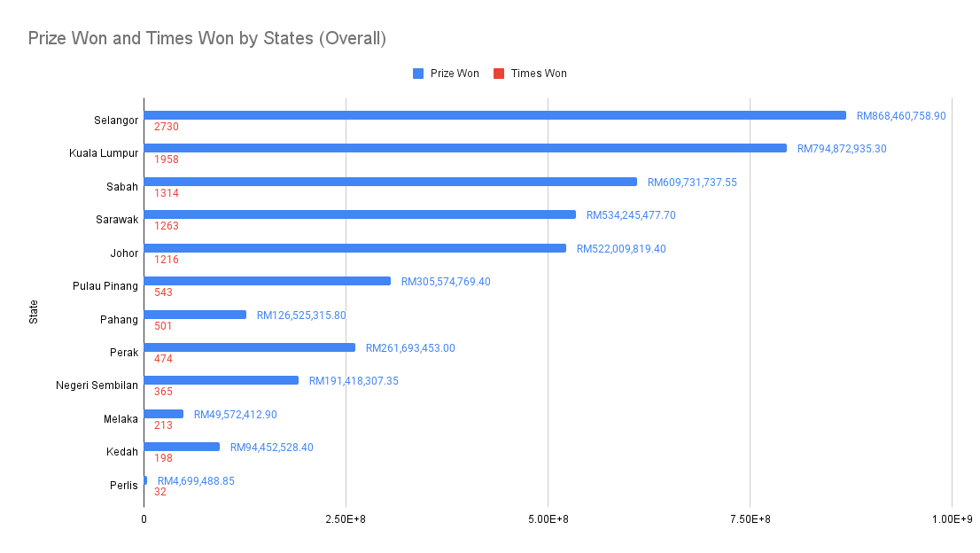980x553 pixels.
Task: Click the Kedah blue bar
Action: [182, 447]
